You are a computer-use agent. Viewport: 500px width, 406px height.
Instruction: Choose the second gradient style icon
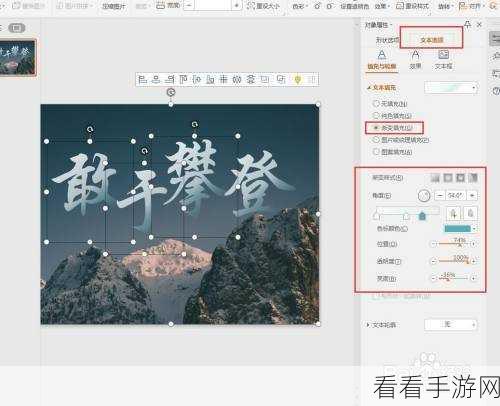pyautogui.click(x=448, y=178)
